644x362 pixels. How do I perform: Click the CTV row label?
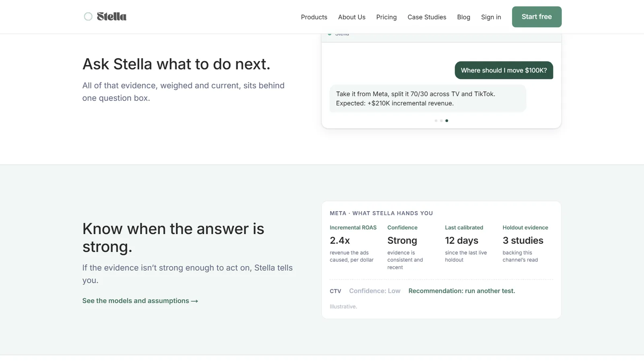tap(335, 291)
